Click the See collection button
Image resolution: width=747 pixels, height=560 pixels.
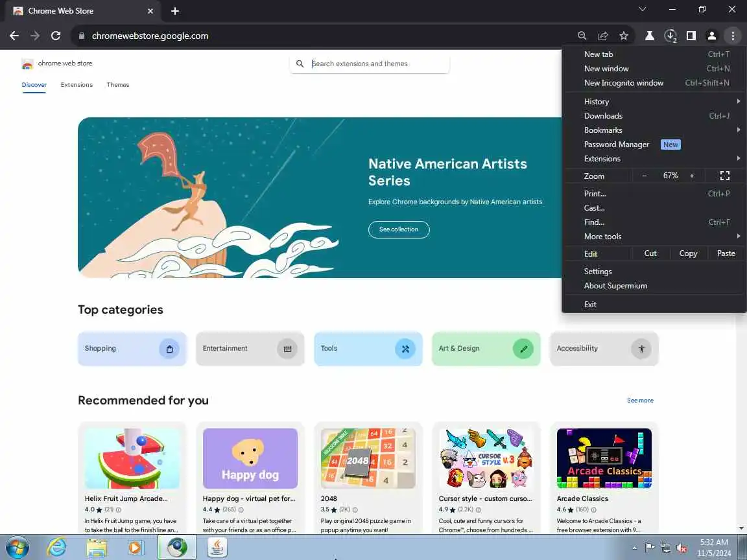pos(399,229)
